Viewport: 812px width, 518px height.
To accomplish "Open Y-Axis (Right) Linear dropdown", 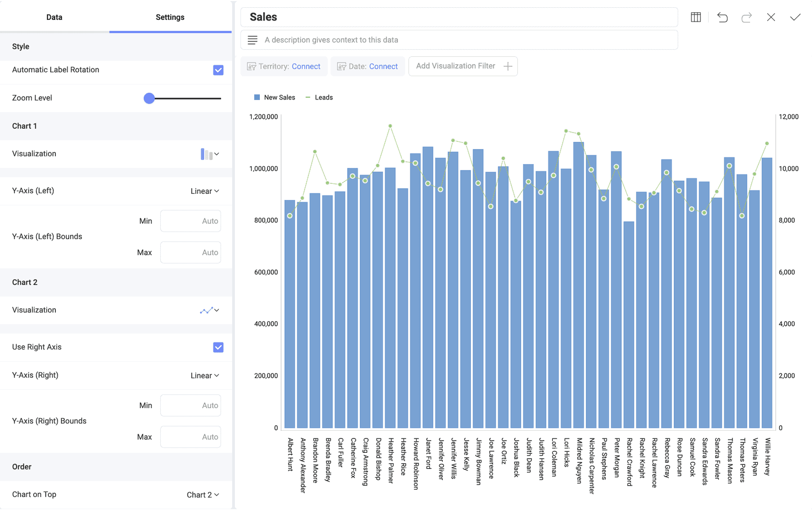I will 205,376.
